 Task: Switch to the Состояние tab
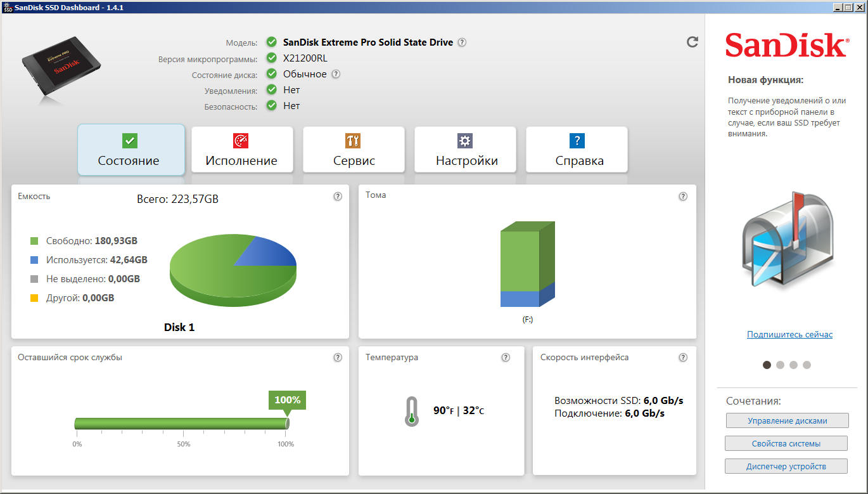(x=131, y=150)
